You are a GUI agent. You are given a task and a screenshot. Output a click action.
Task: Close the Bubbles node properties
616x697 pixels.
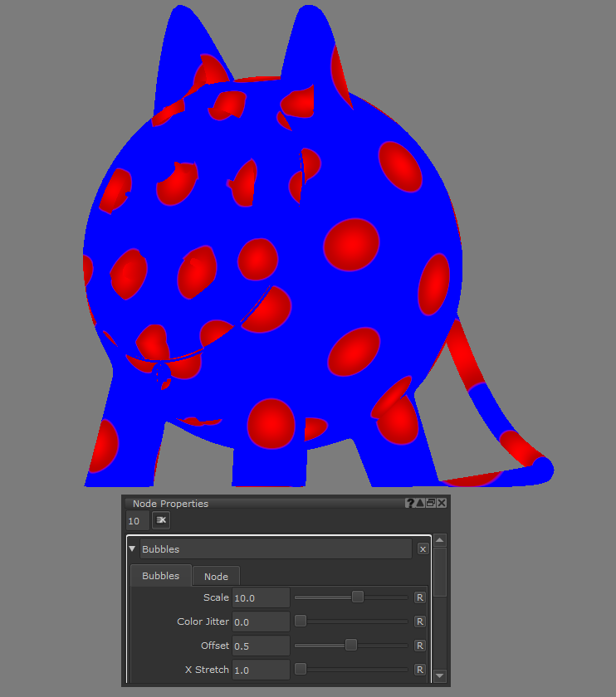click(x=423, y=549)
